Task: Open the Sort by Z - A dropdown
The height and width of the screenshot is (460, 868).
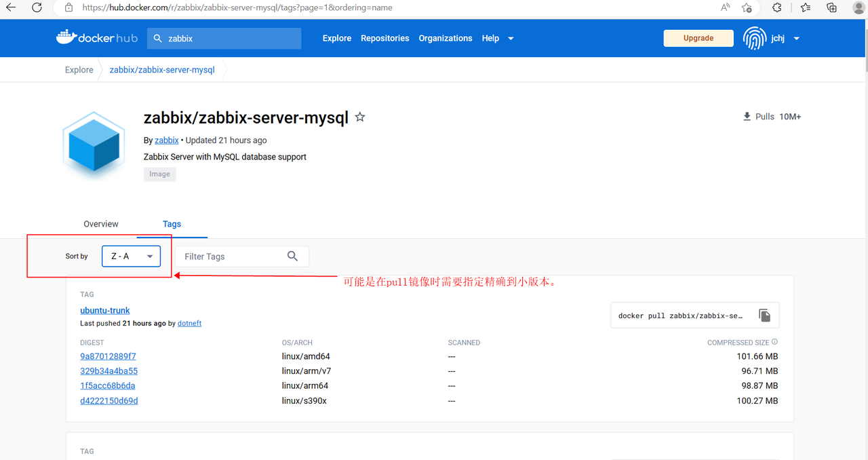Action: [x=132, y=256]
